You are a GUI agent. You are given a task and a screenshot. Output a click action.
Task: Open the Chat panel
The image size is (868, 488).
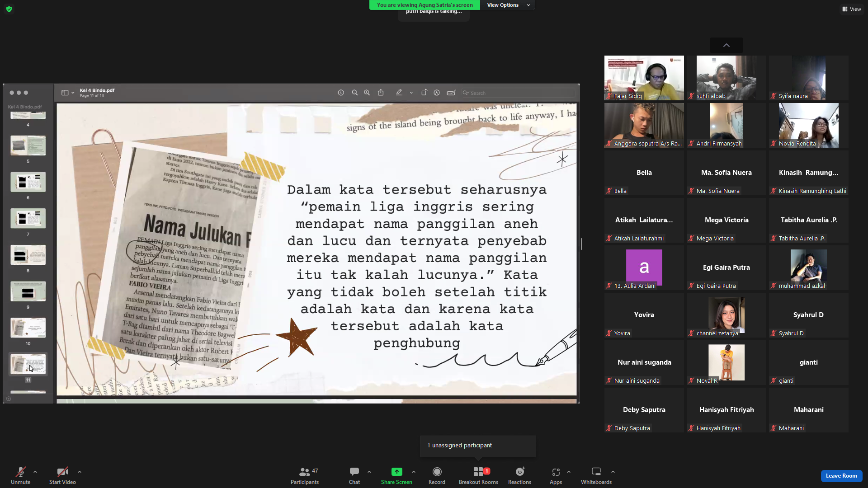point(354,475)
